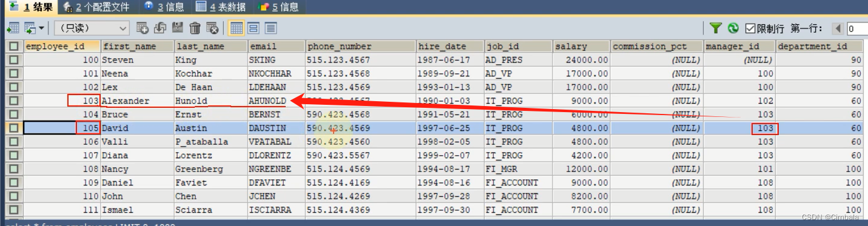
Task: Click the save changes floppy icon
Action: 178,28
